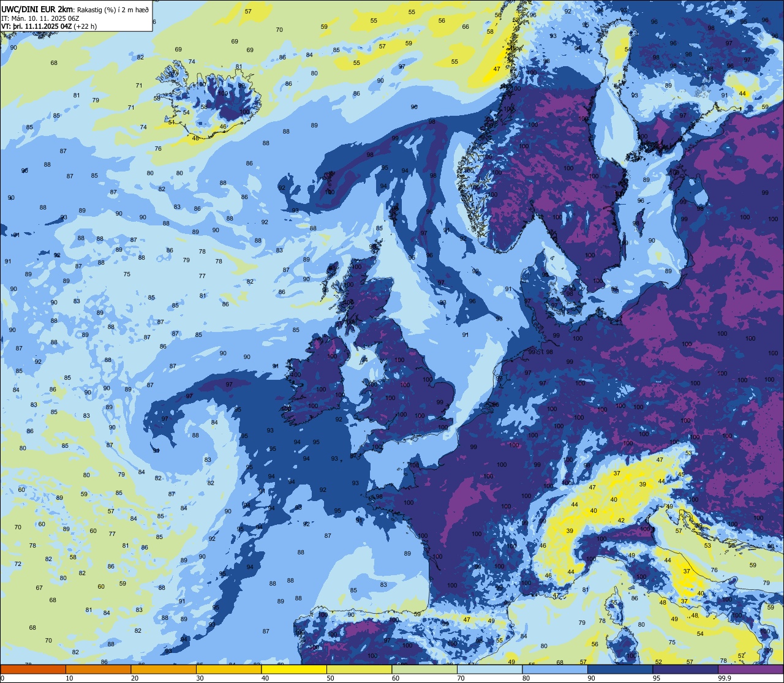The width and height of the screenshot is (784, 683).
Task: Click the legend label '70'
Action: pyautogui.click(x=461, y=678)
